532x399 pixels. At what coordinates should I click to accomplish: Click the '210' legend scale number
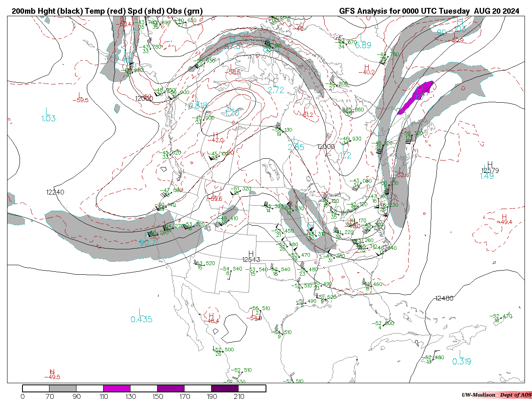coord(239,396)
